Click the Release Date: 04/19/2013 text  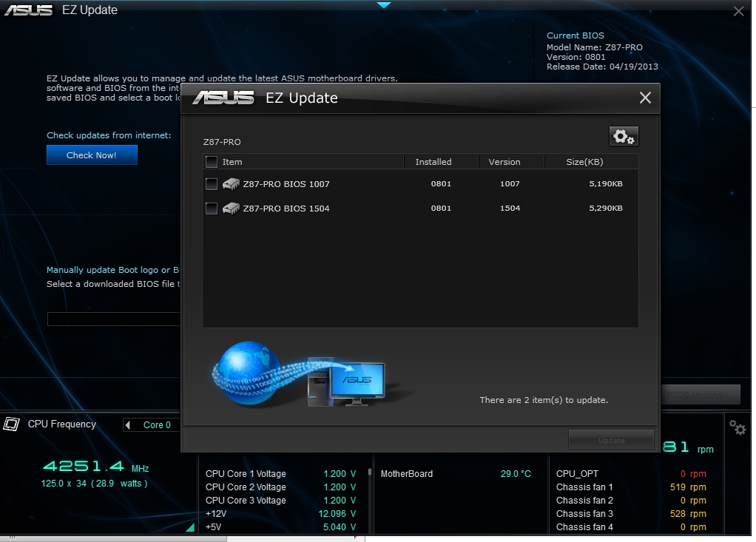[602, 67]
